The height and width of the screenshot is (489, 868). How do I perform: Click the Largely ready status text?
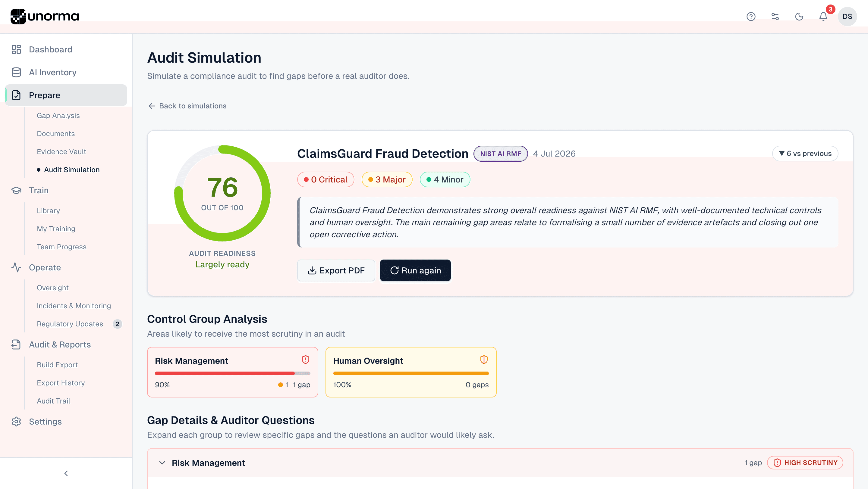pos(222,265)
